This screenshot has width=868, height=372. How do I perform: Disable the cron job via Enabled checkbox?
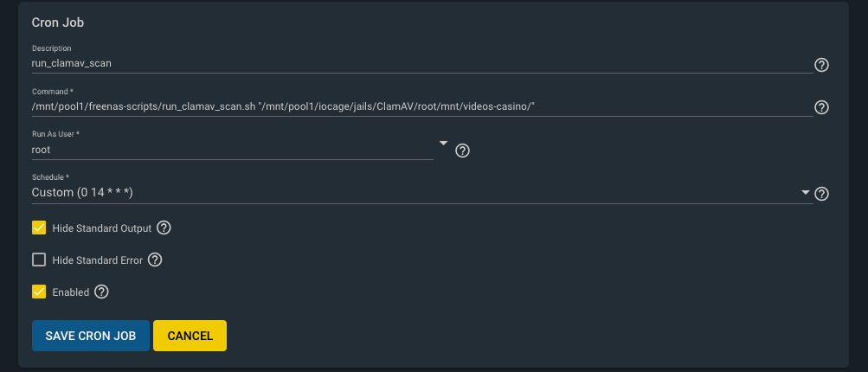point(39,292)
